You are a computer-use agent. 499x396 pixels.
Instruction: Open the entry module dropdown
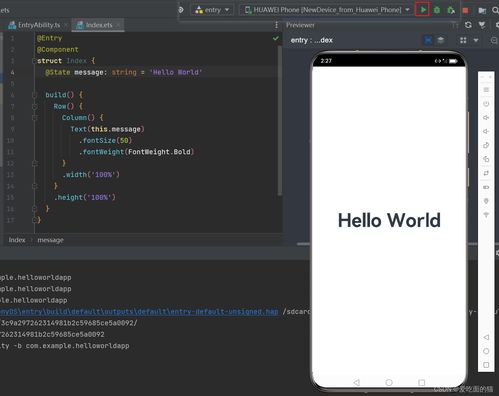[x=212, y=10]
